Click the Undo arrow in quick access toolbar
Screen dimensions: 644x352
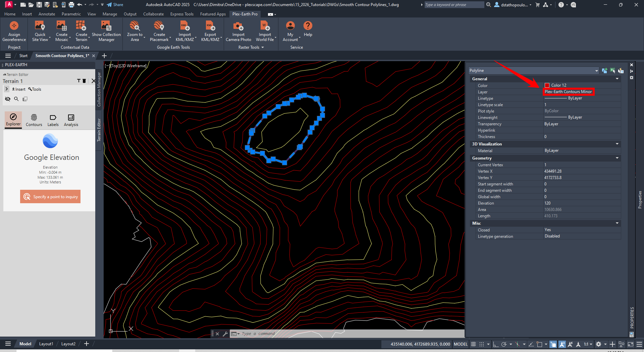[x=80, y=5]
